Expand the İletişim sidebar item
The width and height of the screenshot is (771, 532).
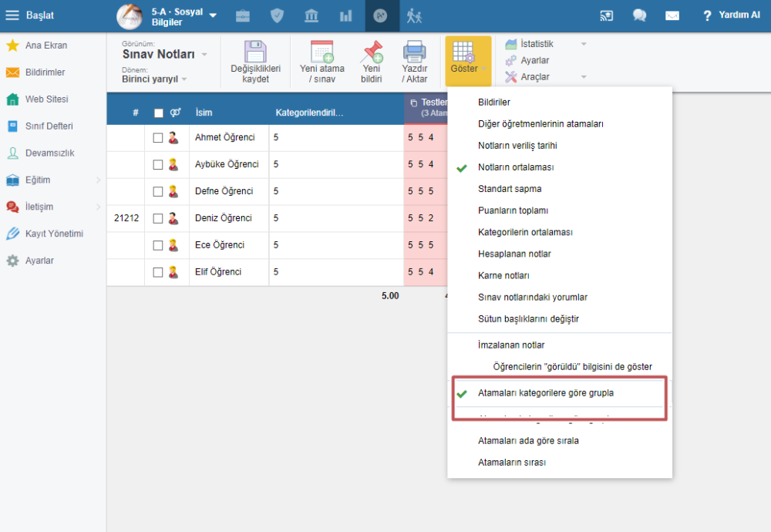(53, 207)
